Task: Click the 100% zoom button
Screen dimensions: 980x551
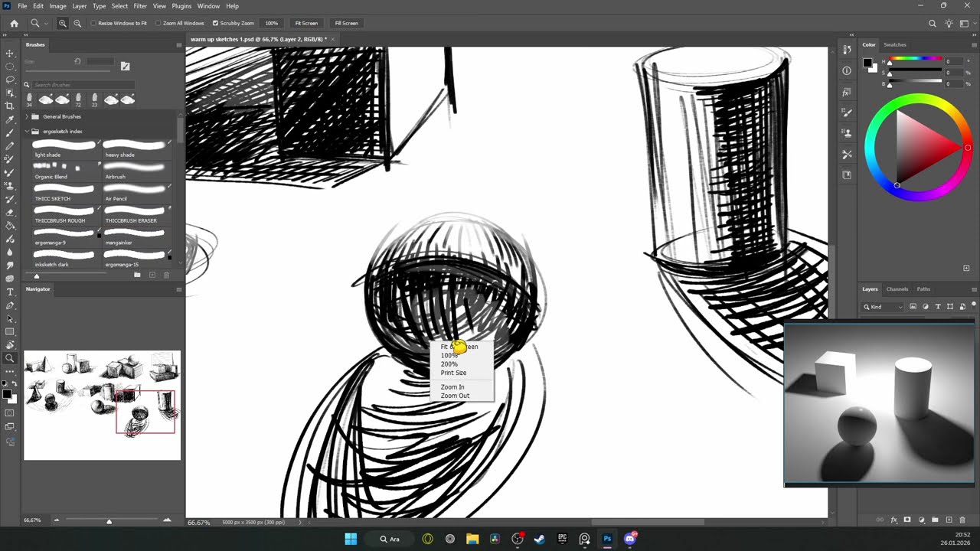Action: click(x=272, y=23)
